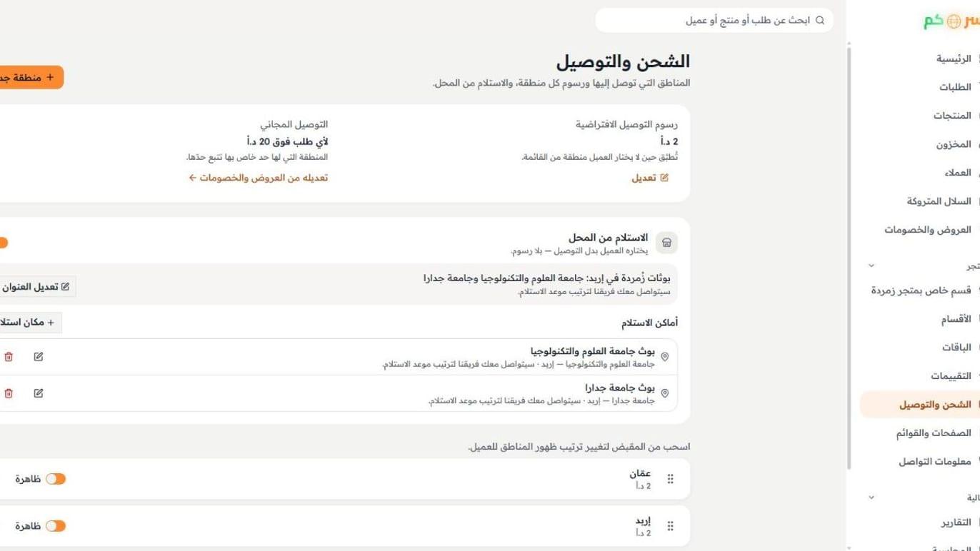Collapse the مالية sidebar section chevron
Viewport: 980px width, 551px height.
pyautogui.click(x=871, y=497)
